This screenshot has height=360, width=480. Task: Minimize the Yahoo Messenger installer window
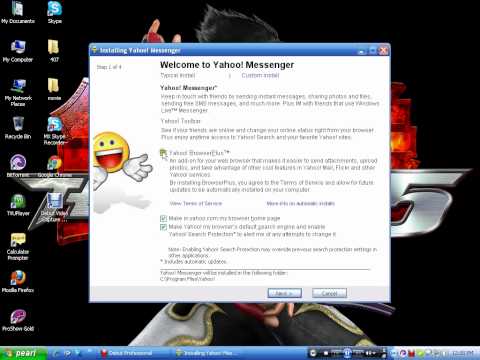(361, 51)
